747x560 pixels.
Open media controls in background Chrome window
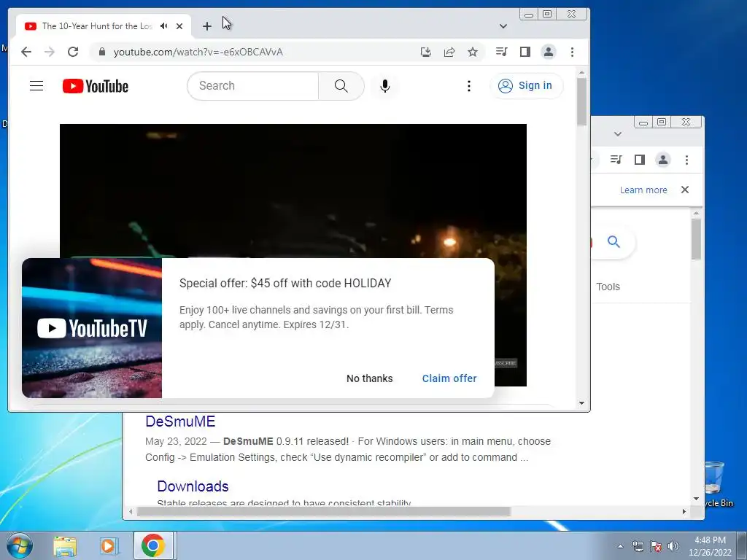point(616,160)
